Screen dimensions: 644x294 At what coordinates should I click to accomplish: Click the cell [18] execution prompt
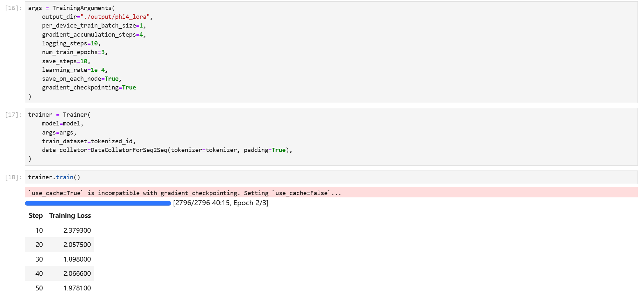[x=13, y=177]
